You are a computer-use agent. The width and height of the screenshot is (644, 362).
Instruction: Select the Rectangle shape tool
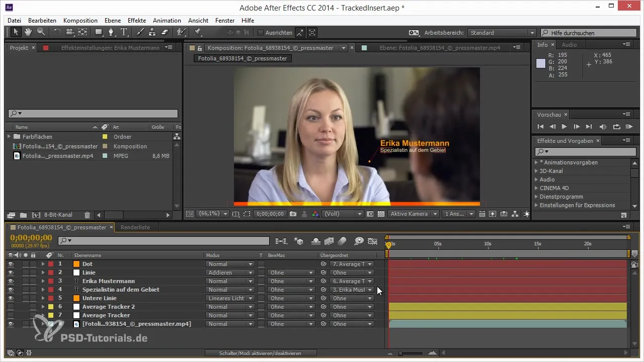pos(99,32)
